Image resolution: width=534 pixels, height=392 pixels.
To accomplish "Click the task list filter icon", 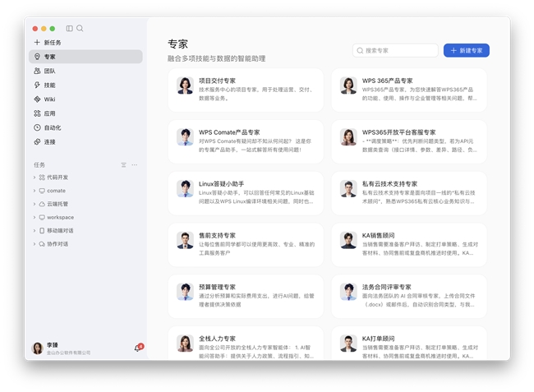I will (x=123, y=165).
